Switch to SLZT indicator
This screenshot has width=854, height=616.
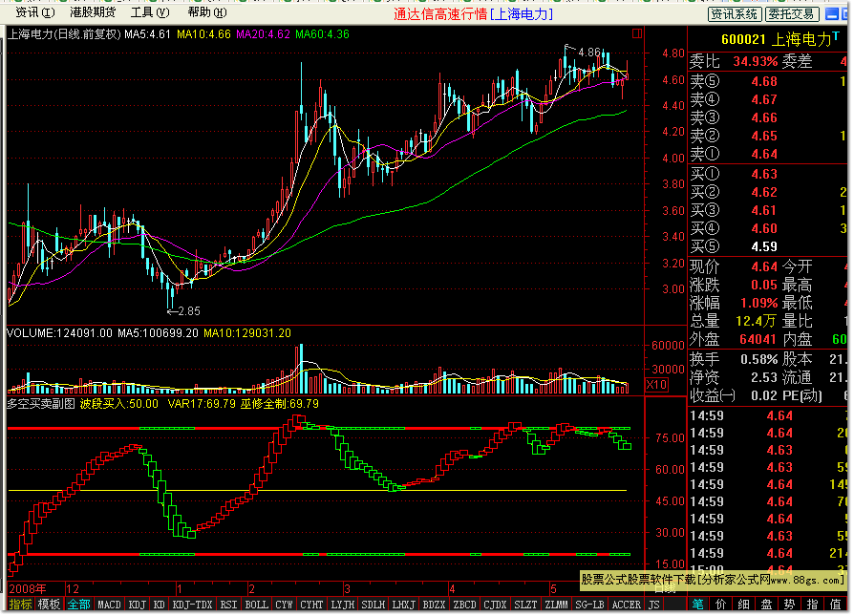click(525, 605)
